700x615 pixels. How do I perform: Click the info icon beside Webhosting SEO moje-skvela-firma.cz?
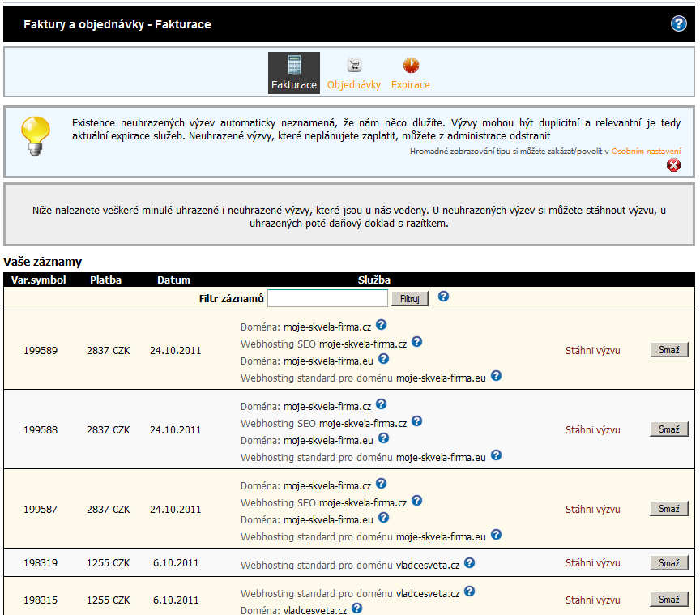pos(416,342)
